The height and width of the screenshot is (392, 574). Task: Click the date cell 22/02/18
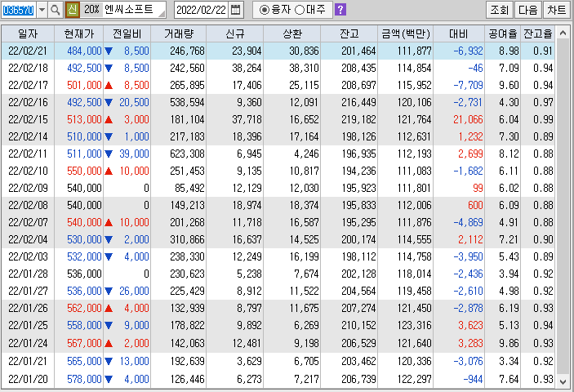[x=28, y=68]
